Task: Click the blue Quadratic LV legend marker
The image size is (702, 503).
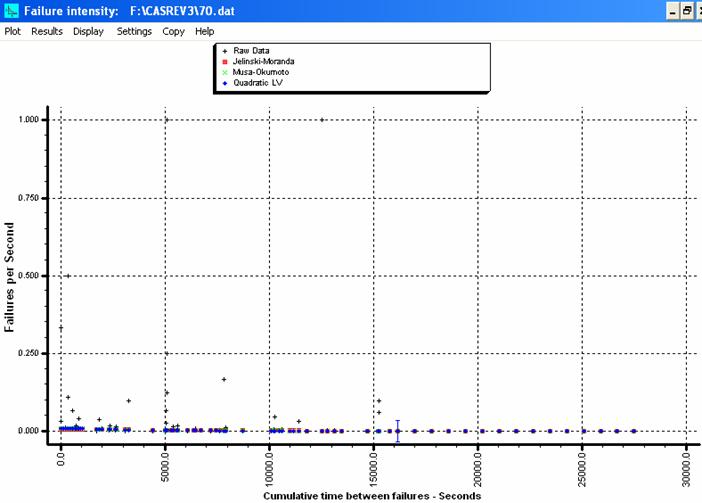Action: point(224,84)
